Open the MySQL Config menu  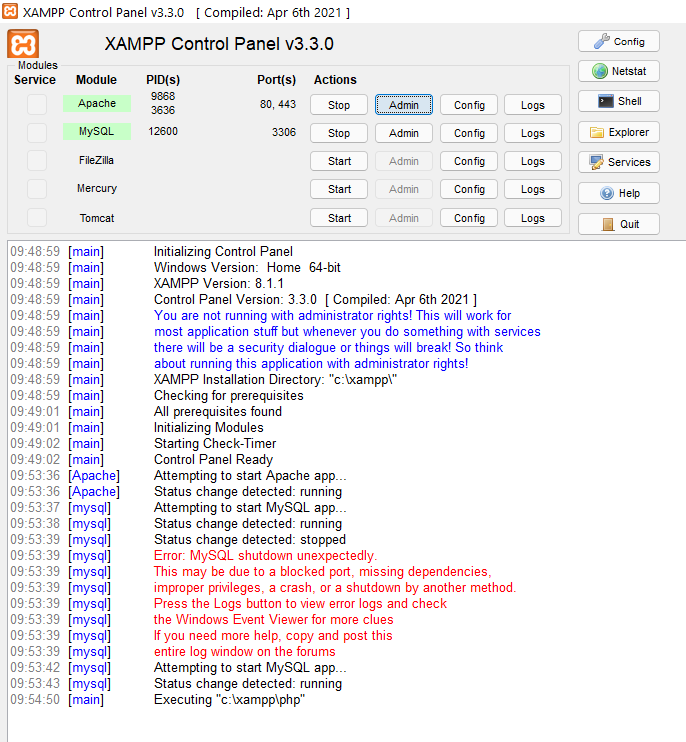pos(469,133)
